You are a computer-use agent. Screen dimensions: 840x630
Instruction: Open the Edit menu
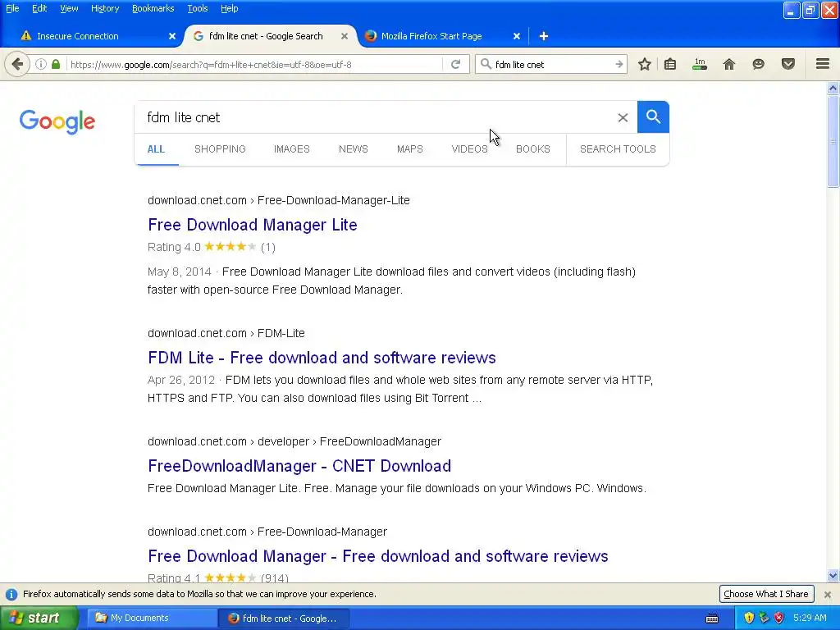tap(39, 8)
